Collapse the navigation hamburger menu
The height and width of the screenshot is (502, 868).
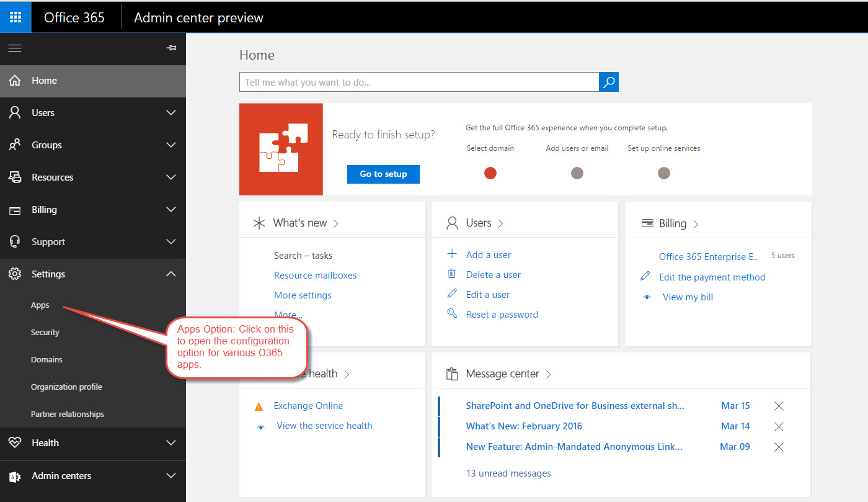point(14,48)
